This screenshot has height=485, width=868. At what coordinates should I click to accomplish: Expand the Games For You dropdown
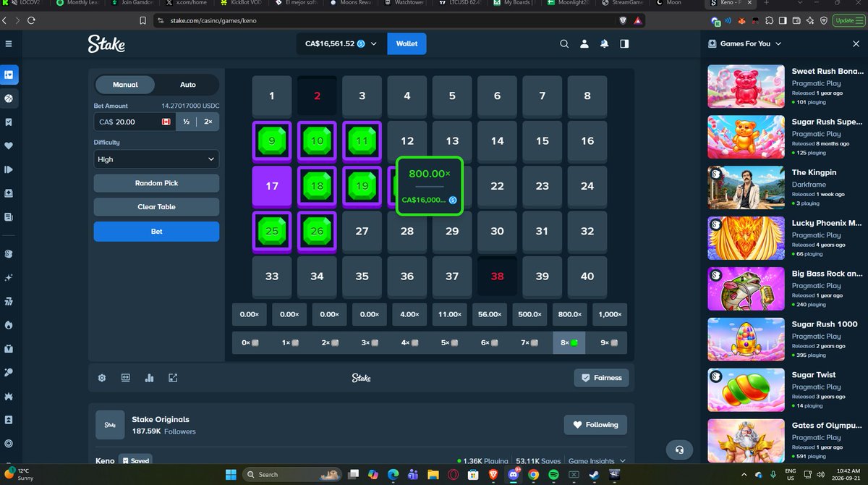tap(778, 43)
